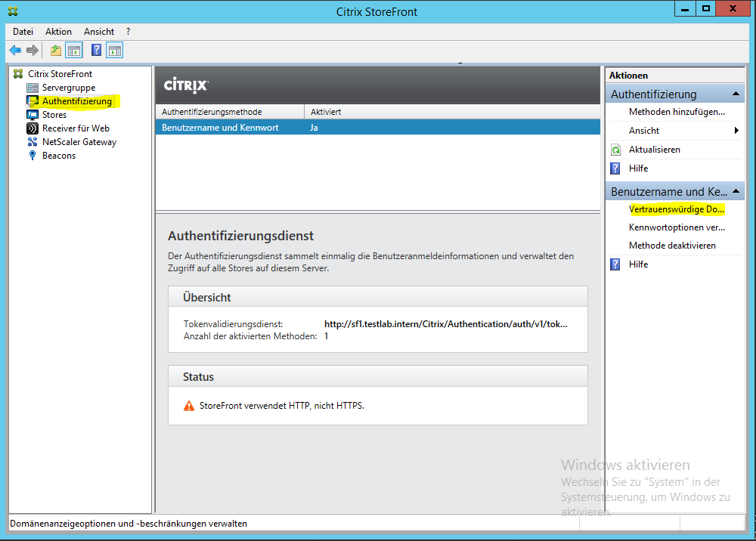The image size is (756, 541).
Task: Open the ? help menu
Action: tap(128, 32)
